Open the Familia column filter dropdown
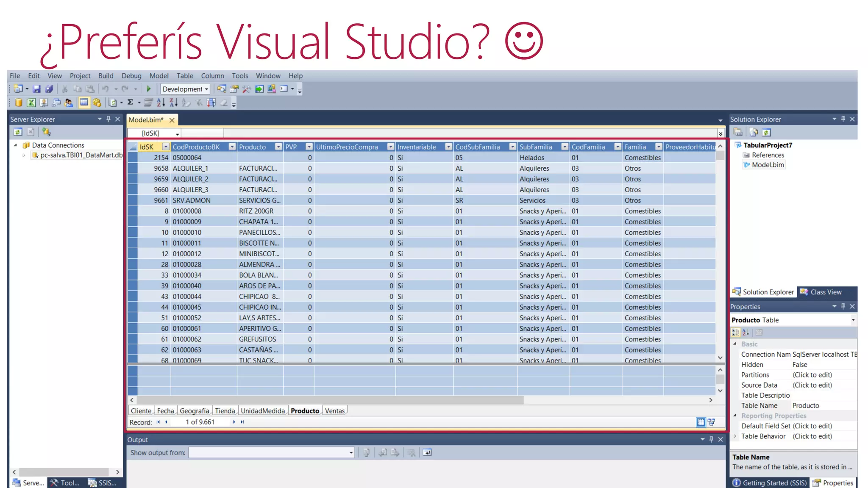The height and width of the screenshot is (488, 868). 659,147
